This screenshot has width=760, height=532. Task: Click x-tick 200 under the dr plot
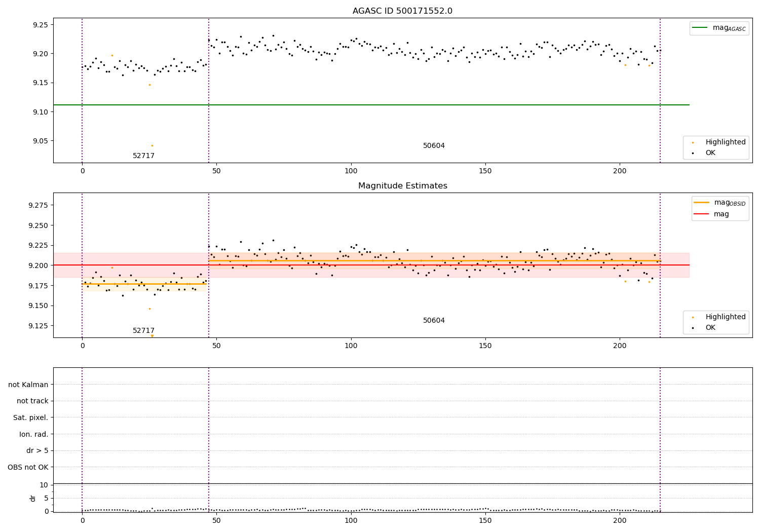[620, 520]
